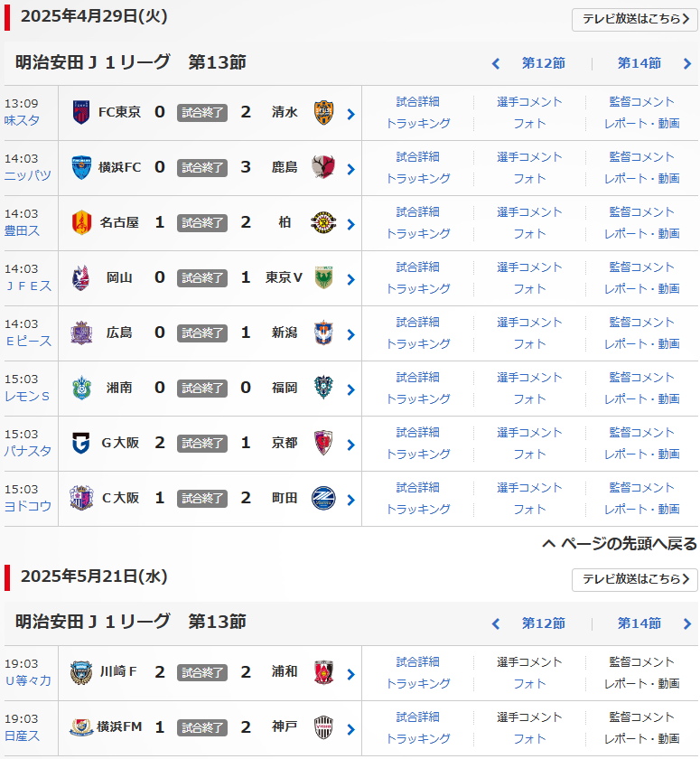Viewport: 700px width, 759px height.
Task: Click the FC Tokyo team crest
Action: [80, 113]
